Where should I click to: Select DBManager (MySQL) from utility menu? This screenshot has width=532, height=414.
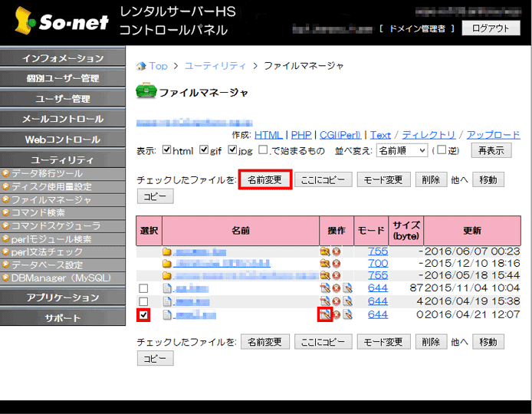(x=61, y=278)
